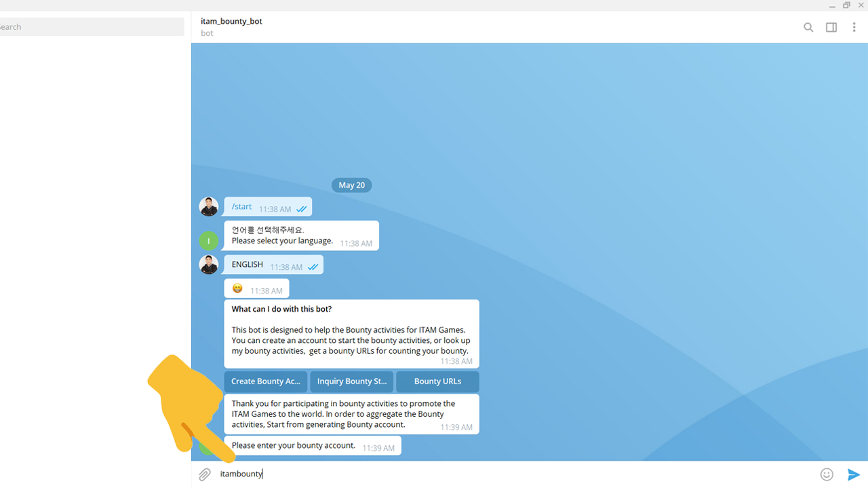Toggle the right sidebar panel icon

click(x=831, y=28)
